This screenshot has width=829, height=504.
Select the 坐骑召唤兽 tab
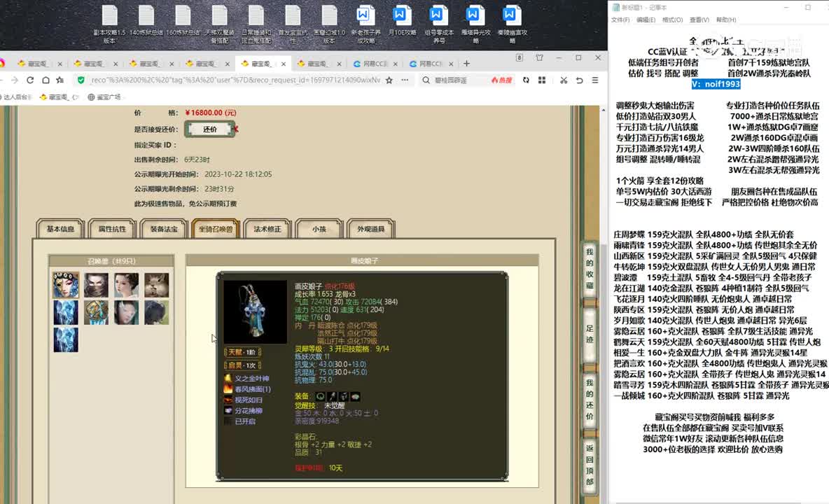tap(216, 229)
